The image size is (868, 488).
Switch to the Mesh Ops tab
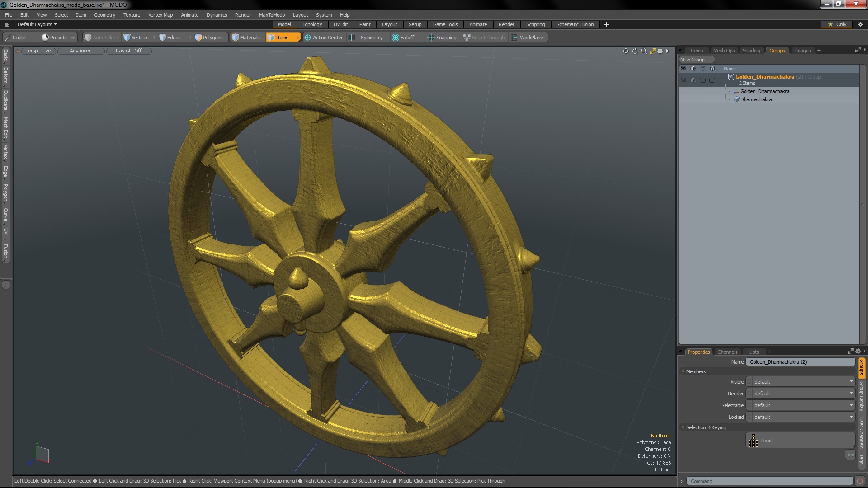[724, 51]
